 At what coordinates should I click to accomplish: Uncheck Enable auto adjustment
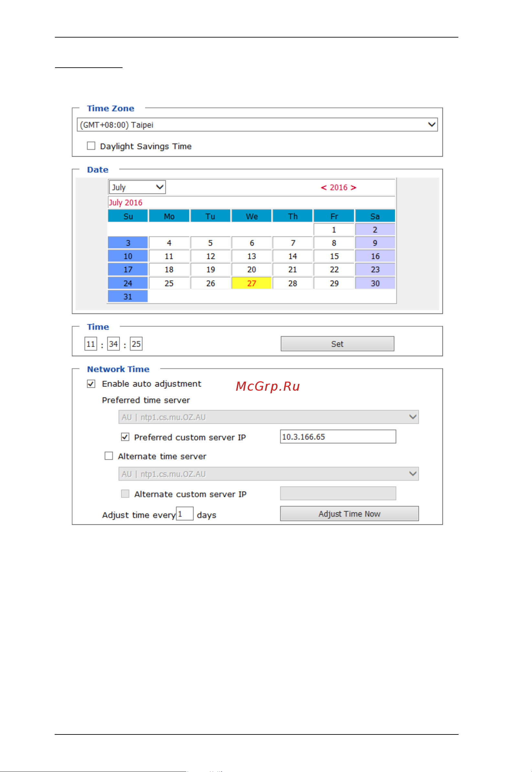click(91, 384)
